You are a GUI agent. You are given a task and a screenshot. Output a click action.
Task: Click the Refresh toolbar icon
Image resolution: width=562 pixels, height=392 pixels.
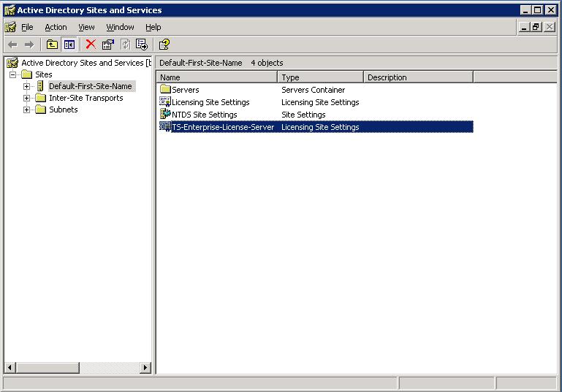(125, 45)
